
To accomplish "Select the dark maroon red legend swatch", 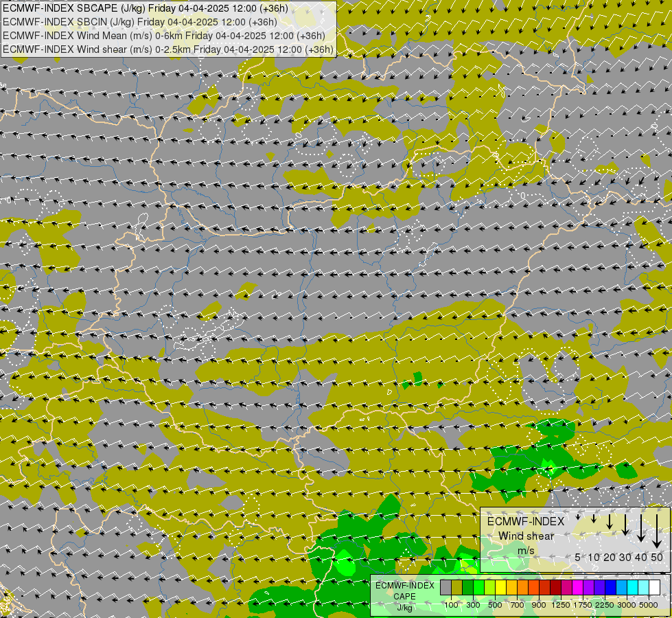I will coord(556,587).
